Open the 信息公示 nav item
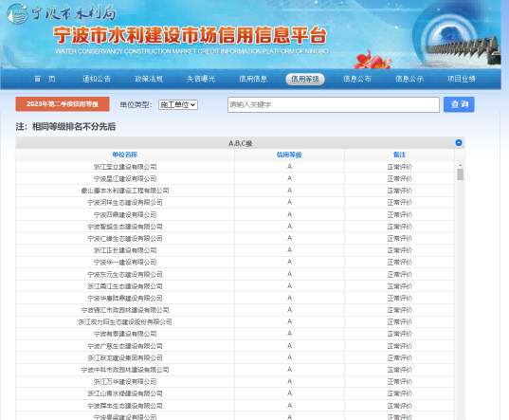The width and height of the screenshot is (509, 420). coord(409,79)
